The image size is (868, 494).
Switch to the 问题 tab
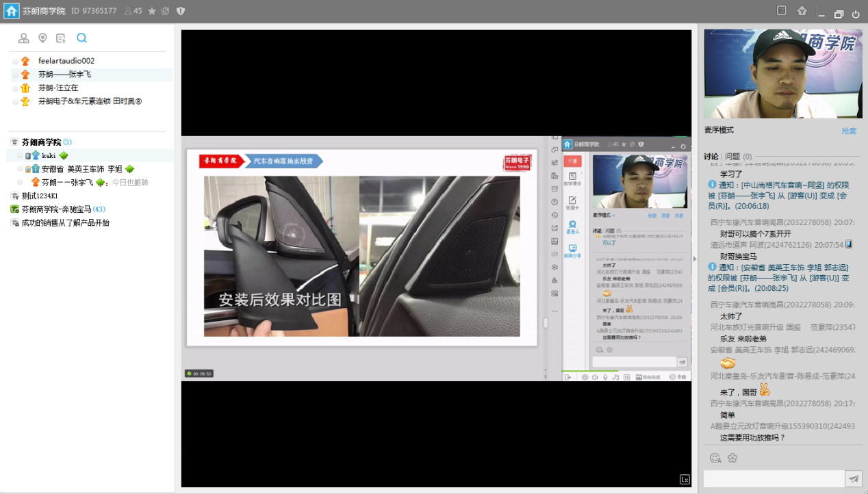click(737, 157)
